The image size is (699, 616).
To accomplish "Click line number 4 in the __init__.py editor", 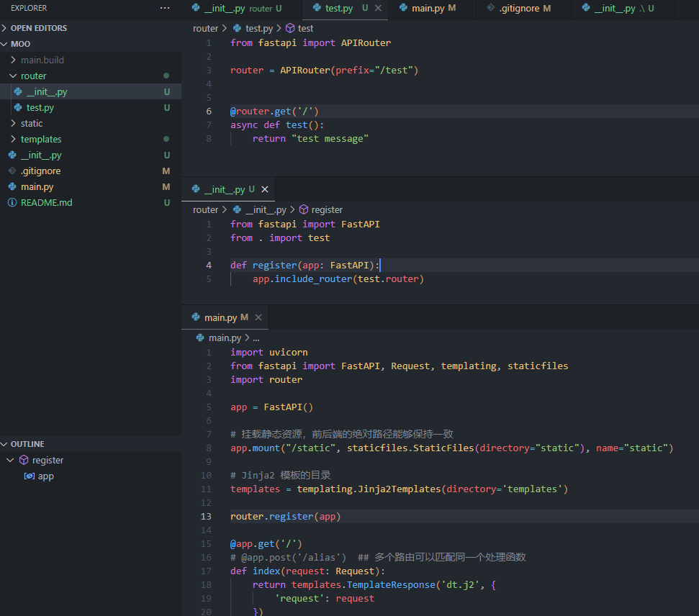I will coord(209,266).
